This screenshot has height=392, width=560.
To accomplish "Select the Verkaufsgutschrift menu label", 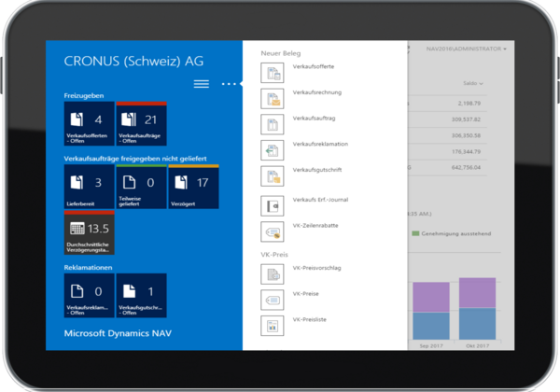I will pyautogui.click(x=317, y=170).
